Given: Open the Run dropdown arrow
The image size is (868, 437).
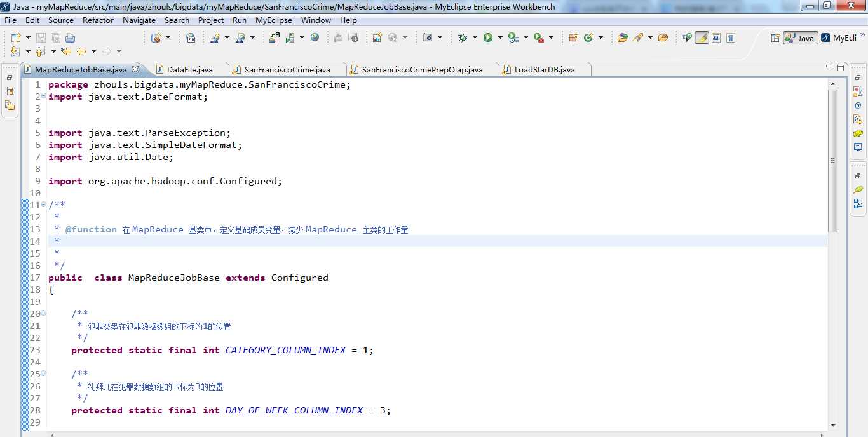Looking at the screenshot, I should [x=500, y=37].
